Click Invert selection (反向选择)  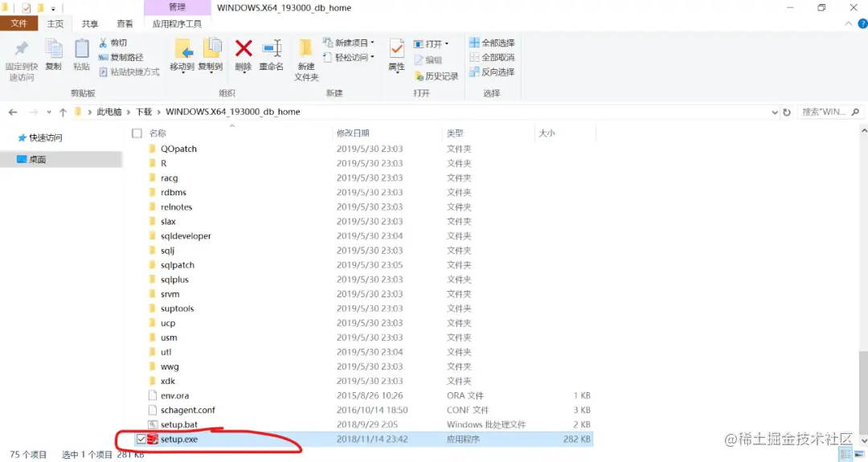point(492,72)
